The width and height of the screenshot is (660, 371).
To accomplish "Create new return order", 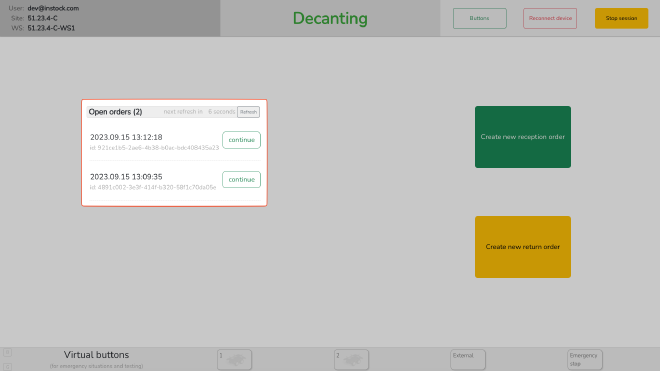I will pyautogui.click(x=523, y=247).
